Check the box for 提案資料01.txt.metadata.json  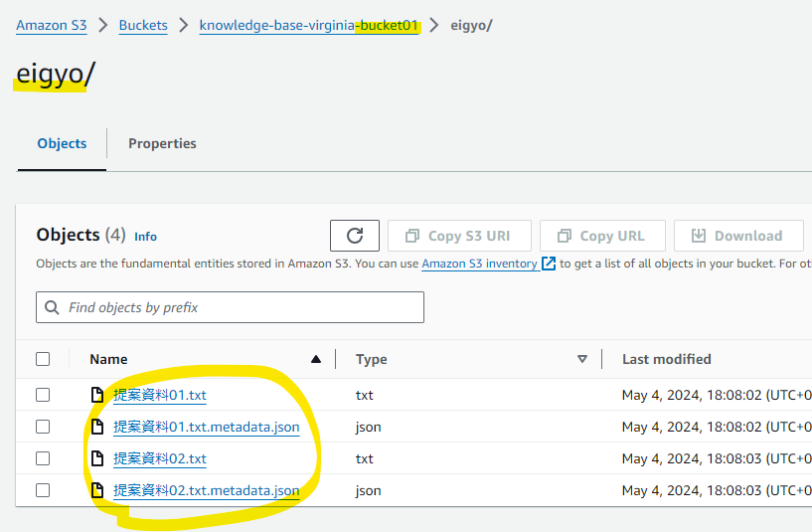(43, 427)
